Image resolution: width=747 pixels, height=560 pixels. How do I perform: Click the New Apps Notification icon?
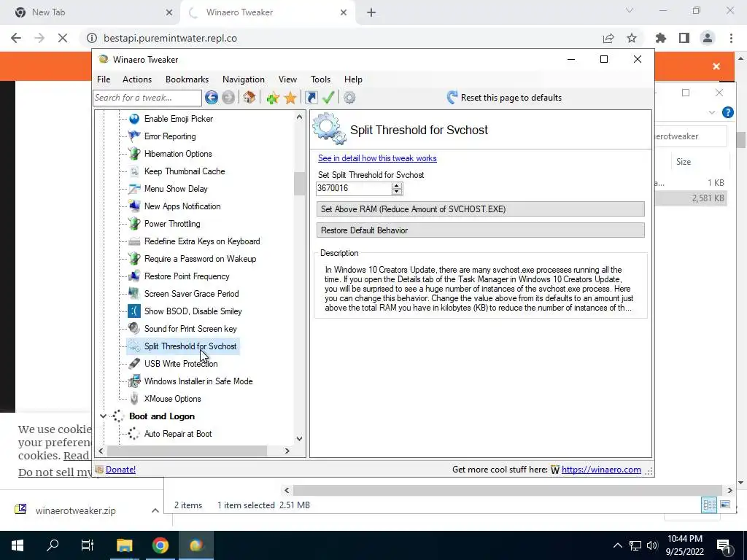point(134,206)
